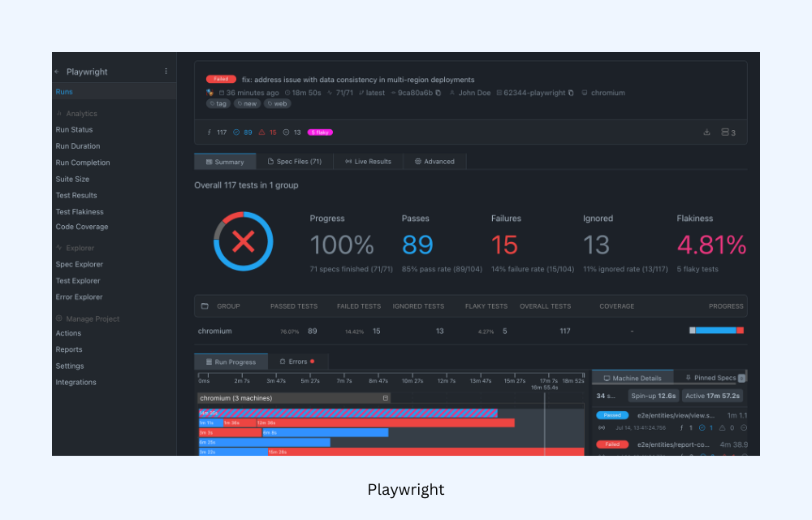Switch to the Spec Files (71) tab

[294, 162]
